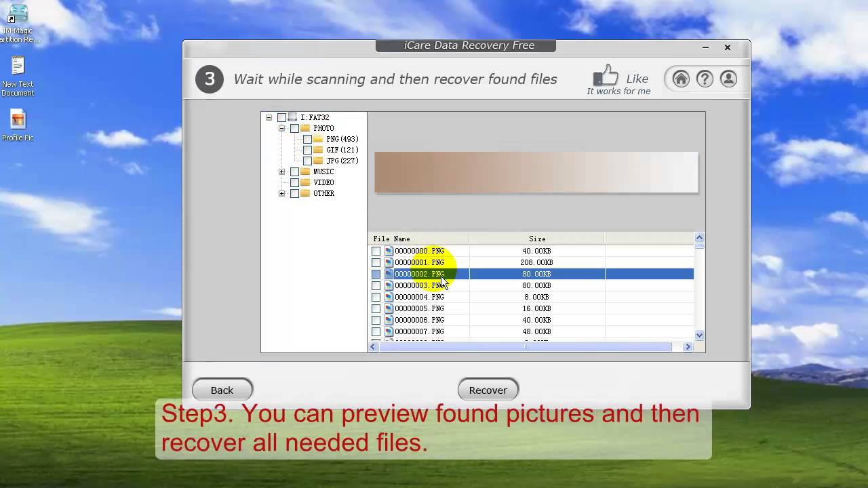Select the VIDEO tree label
Viewport: 868px width, 488px height.
click(x=323, y=182)
